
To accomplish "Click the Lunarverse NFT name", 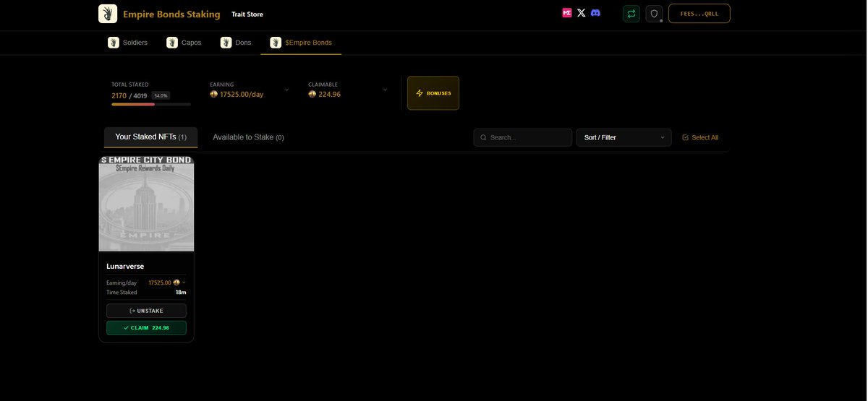I will point(125,266).
